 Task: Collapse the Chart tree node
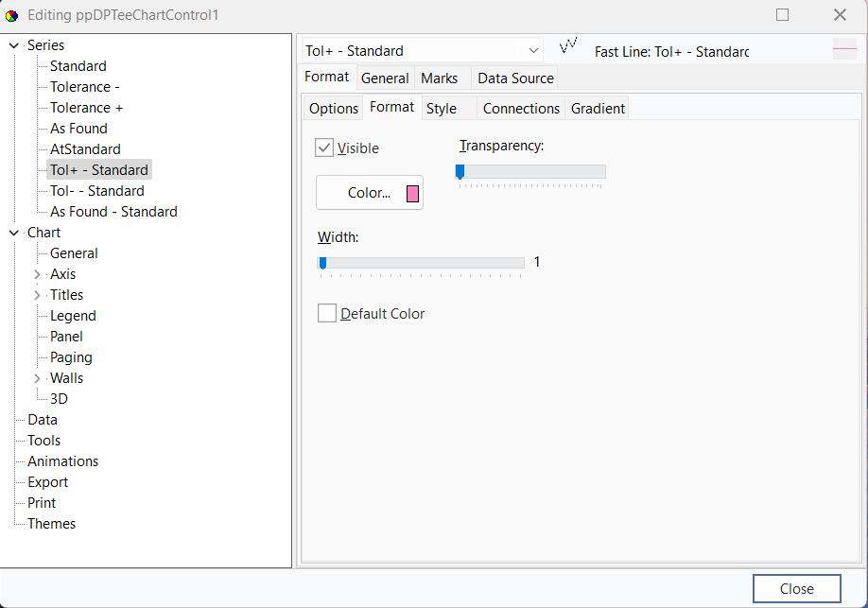point(14,233)
